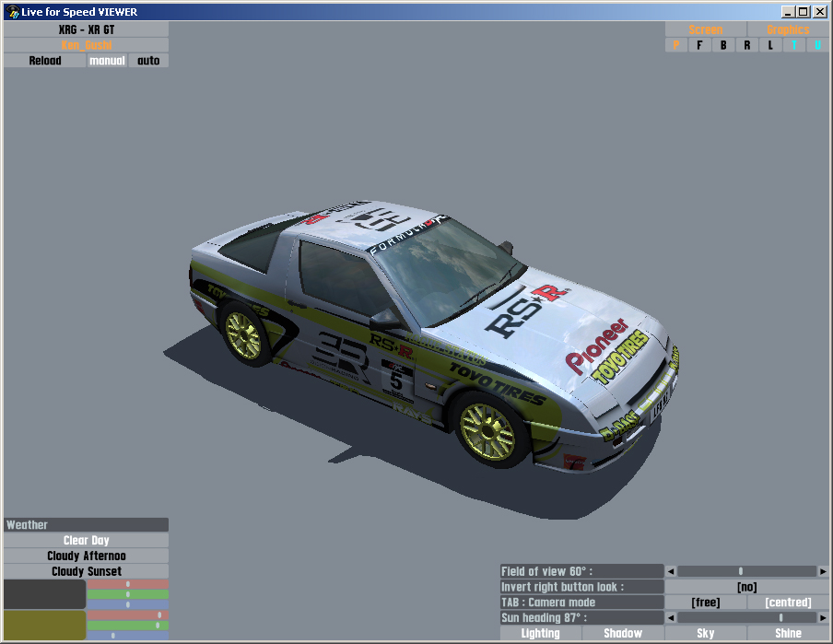Click the R view button

[747, 45]
